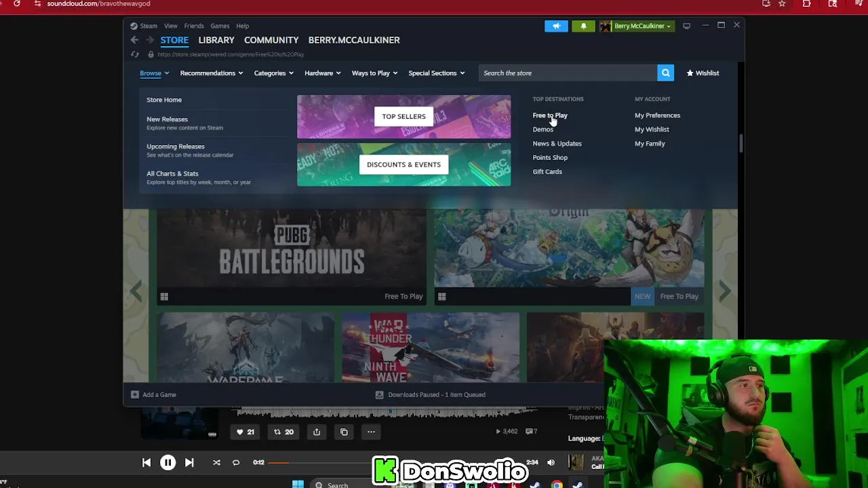
Task: Open New Releases link
Action: click(167, 119)
